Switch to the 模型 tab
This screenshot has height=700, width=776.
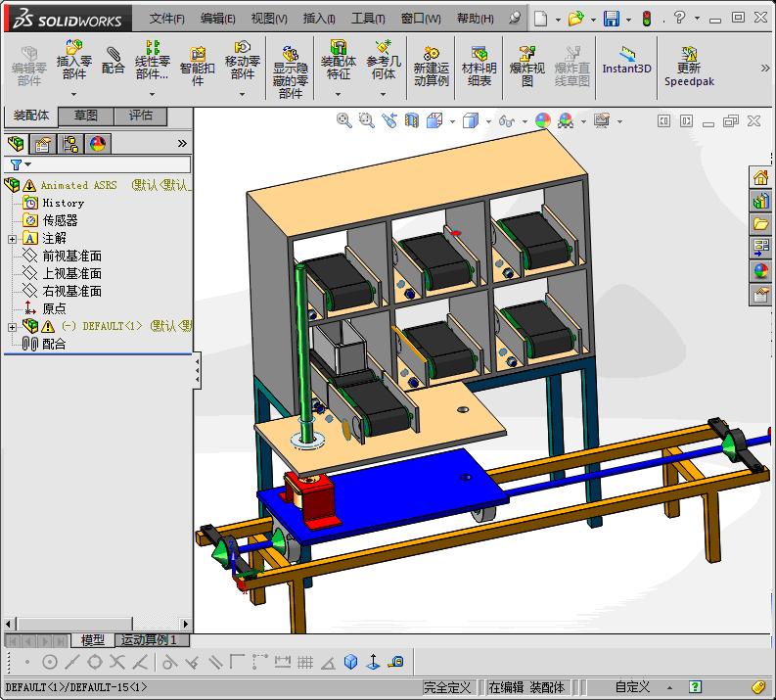click(93, 640)
